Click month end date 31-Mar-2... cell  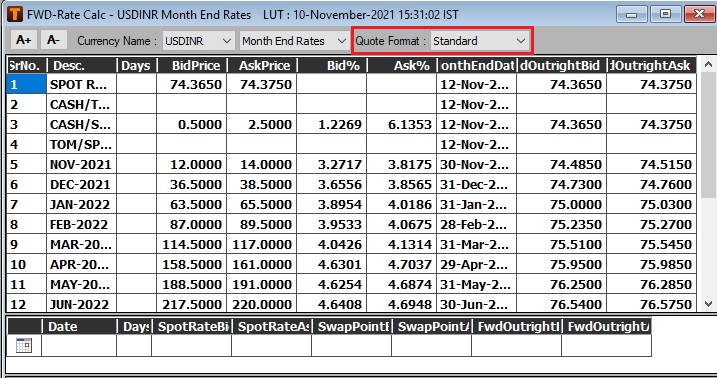[x=476, y=245]
